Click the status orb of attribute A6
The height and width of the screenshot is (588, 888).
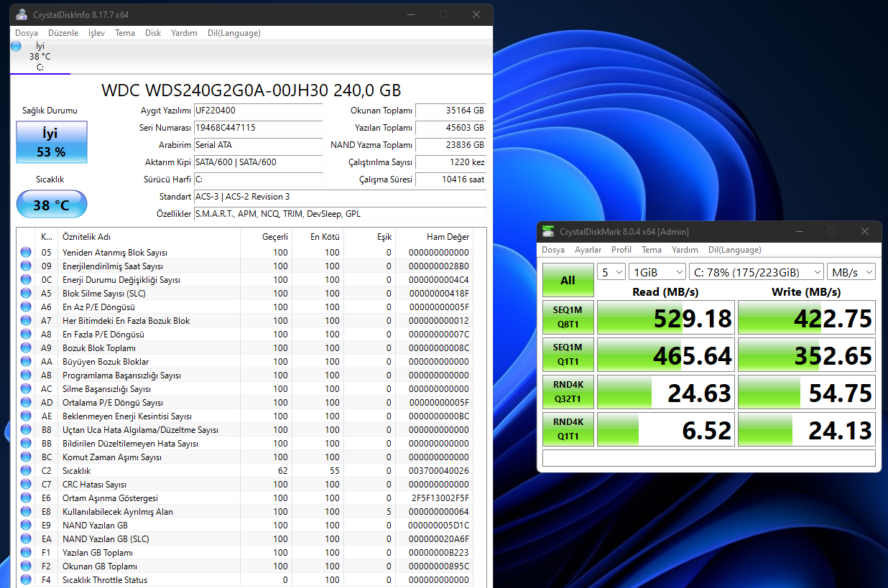[x=27, y=307]
